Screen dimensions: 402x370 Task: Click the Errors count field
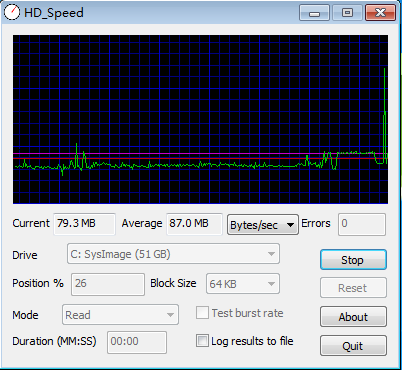tap(362, 224)
